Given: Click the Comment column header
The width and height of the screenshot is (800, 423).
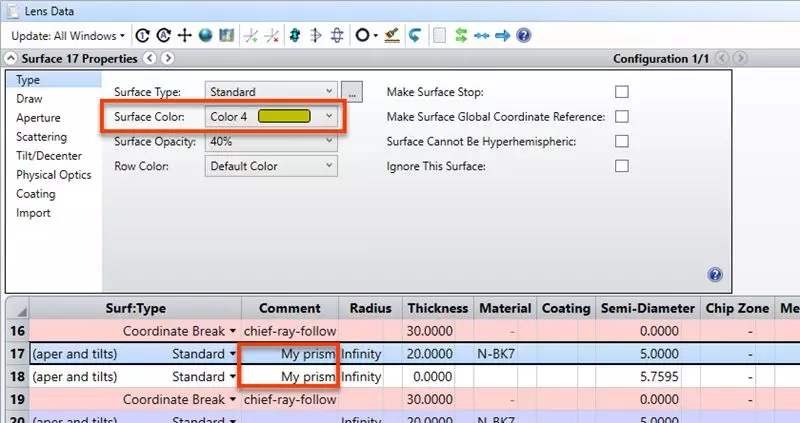Looking at the screenshot, I should pos(290,308).
